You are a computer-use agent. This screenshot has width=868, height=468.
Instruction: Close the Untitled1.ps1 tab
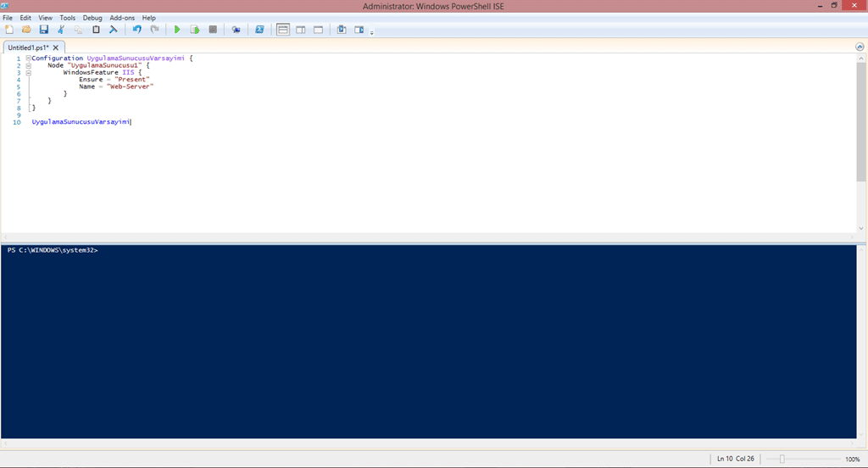tap(55, 47)
